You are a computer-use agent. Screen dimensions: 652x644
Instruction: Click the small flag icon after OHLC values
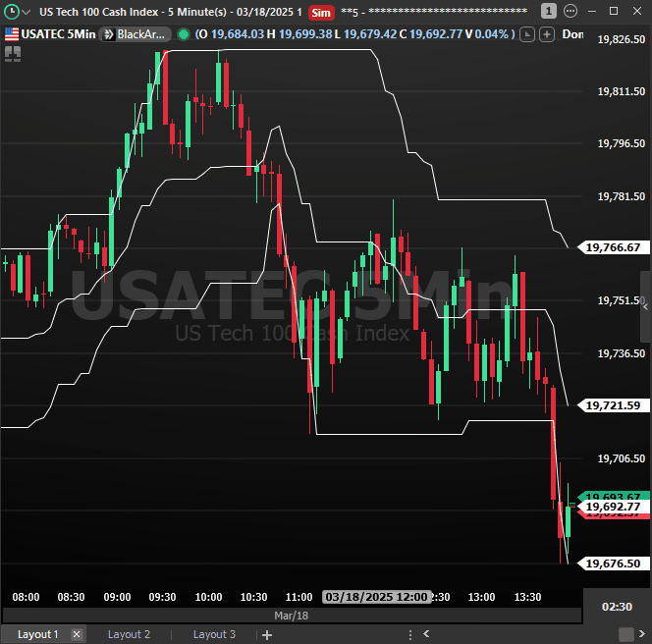pos(527,33)
